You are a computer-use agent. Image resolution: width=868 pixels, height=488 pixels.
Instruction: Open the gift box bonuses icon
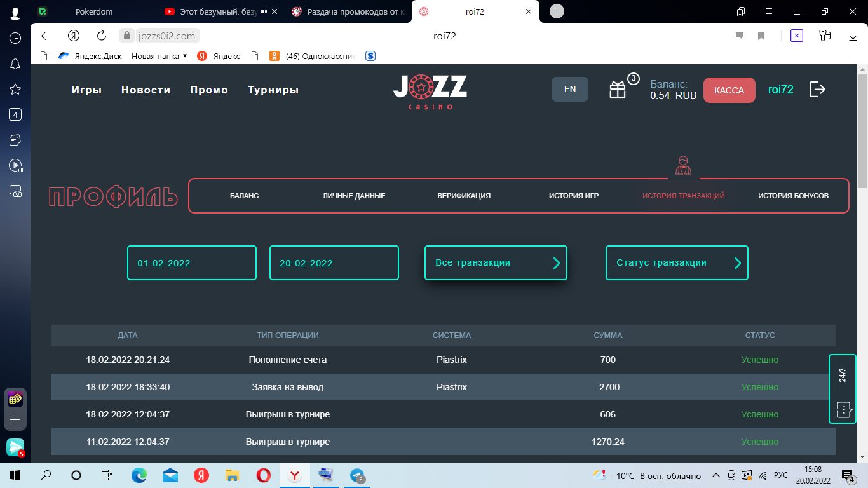point(618,90)
